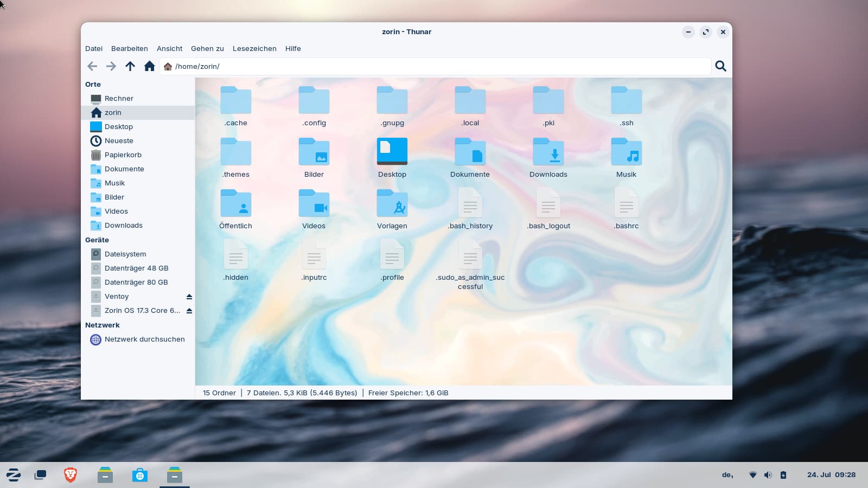Image resolution: width=868 pixels, height=488 pixels.
Task: Click Netzwerk durchsuchen
Action: (x=138, y=339)
